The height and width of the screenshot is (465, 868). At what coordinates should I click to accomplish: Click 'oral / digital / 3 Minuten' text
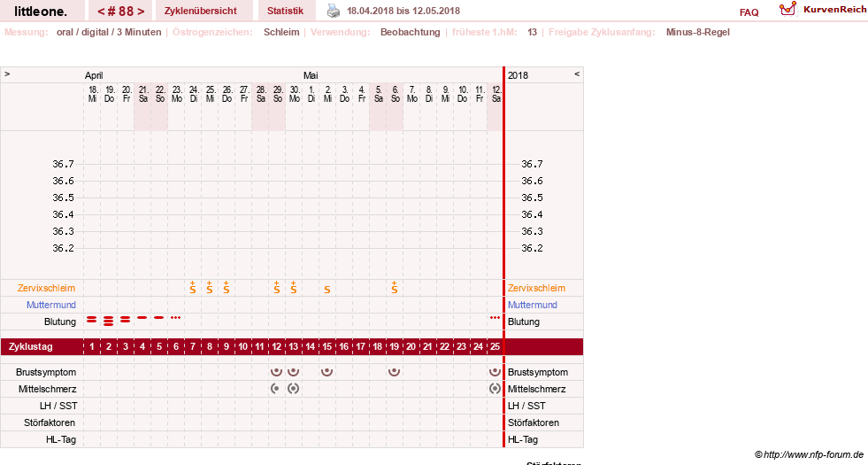pos(109,32)
